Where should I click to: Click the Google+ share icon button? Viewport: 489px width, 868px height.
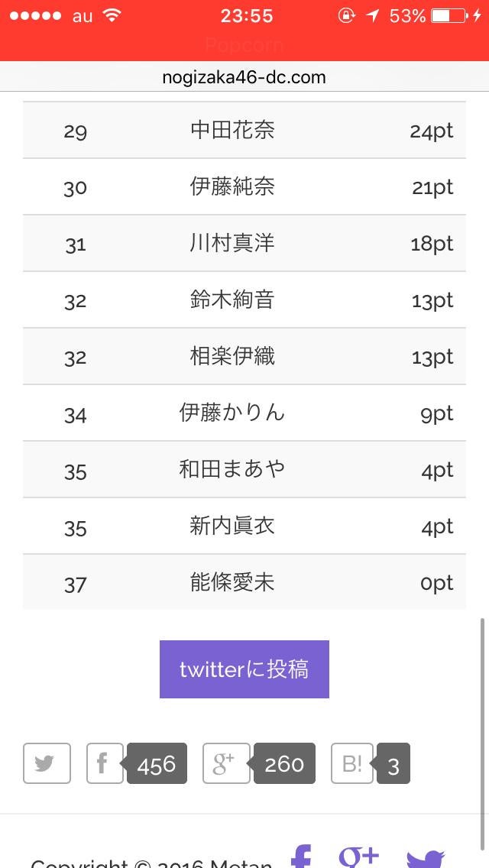[x=225, y=763]
